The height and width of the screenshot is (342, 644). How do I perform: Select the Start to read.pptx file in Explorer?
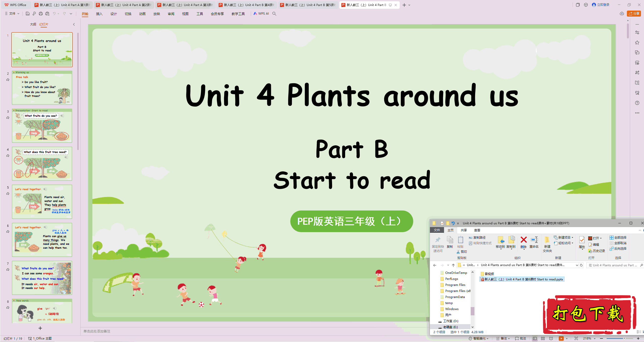(522, 279)
